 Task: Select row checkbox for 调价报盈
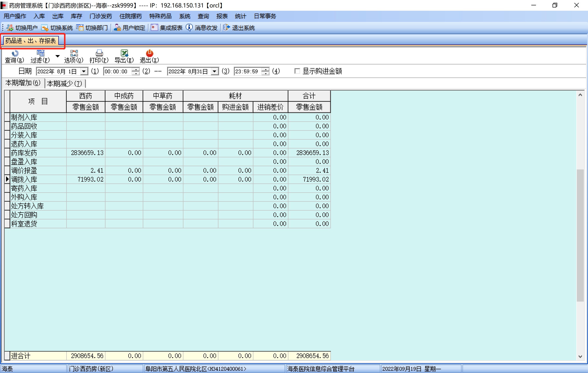(x=7, y=170)
